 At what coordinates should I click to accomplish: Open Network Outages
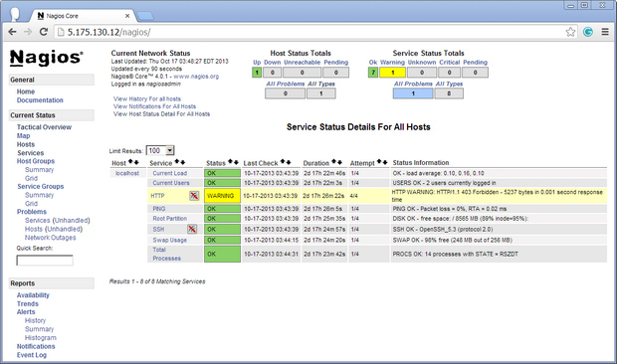[51, 238]
